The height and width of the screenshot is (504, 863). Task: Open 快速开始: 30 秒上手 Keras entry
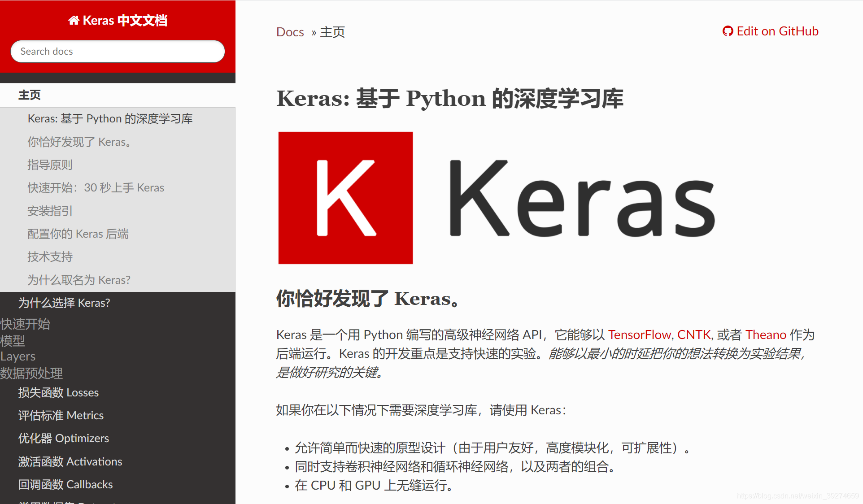(x=96, y=188)
